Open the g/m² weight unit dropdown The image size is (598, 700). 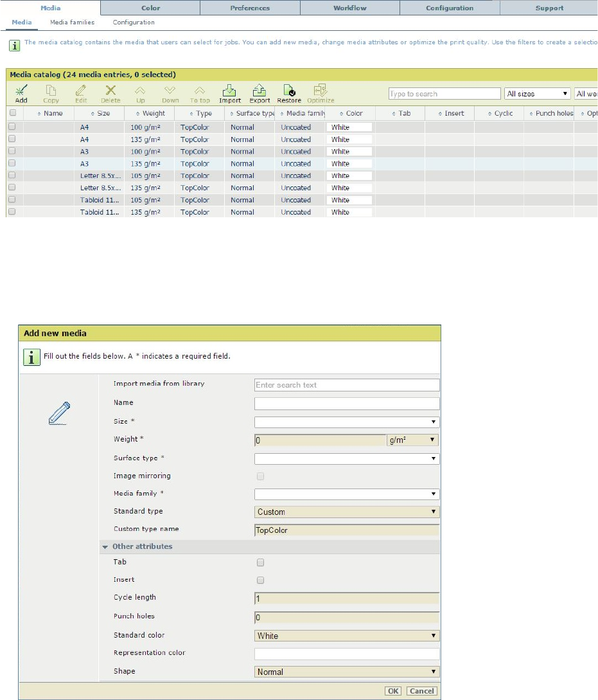pos(412,440)
